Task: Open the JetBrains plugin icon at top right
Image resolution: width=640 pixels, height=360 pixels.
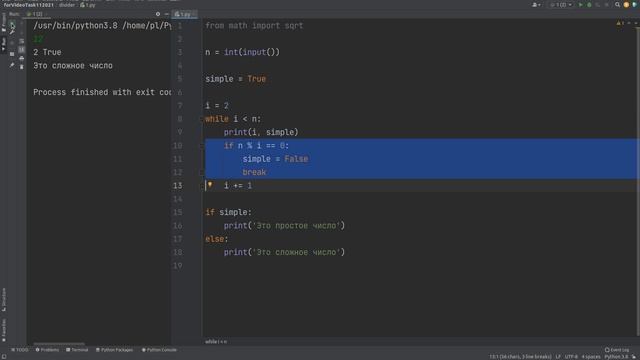Action: click(x=634, y=4)
